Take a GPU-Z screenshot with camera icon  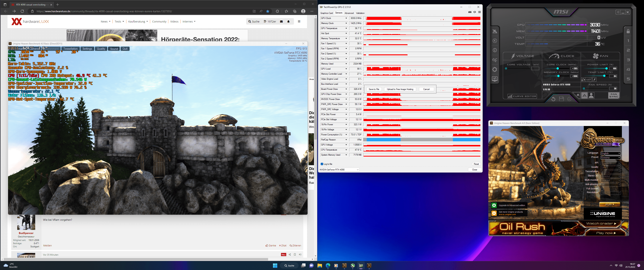tap(470, 12)
